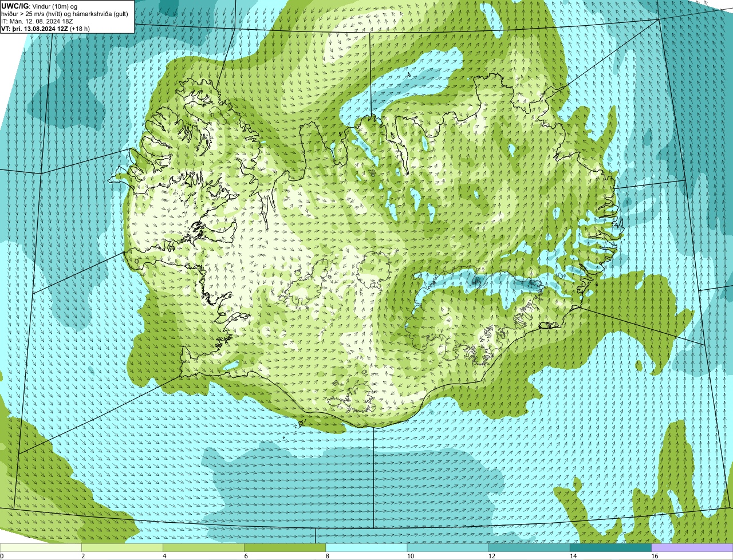Click the legend scale label '8'

click(328, 556)
